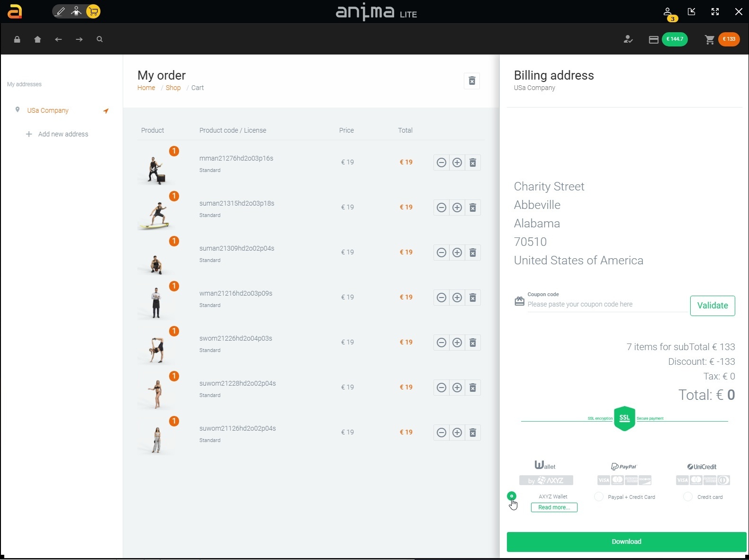This screenshot has height=560, width=749.
Task: Decrease quantity of swom21226hd2o04p03s
Action: pyautogui.click(x=441, y=343)
